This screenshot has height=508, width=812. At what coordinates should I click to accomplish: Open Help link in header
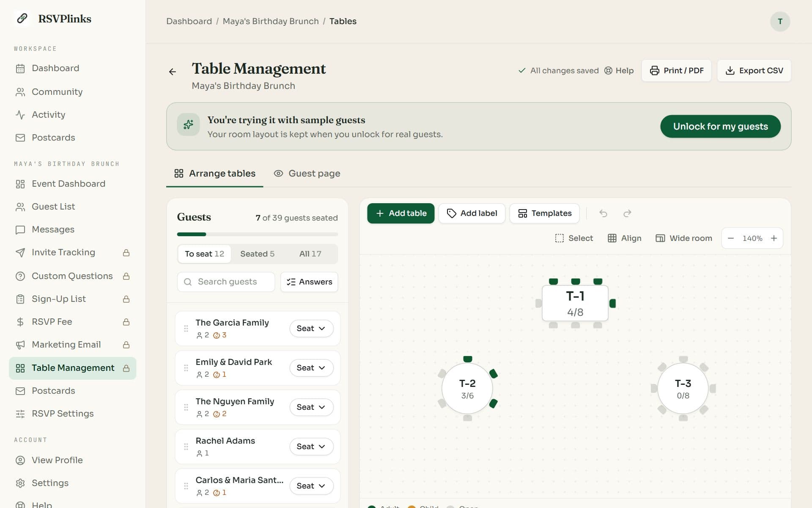click(x=619, y=71)
